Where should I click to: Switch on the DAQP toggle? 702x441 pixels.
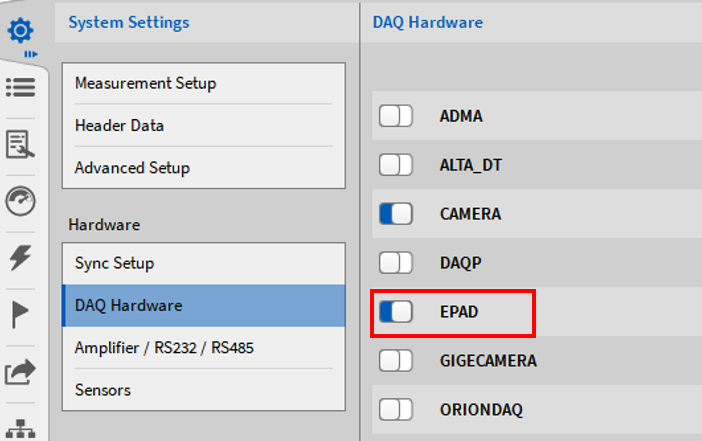[396, 263]
